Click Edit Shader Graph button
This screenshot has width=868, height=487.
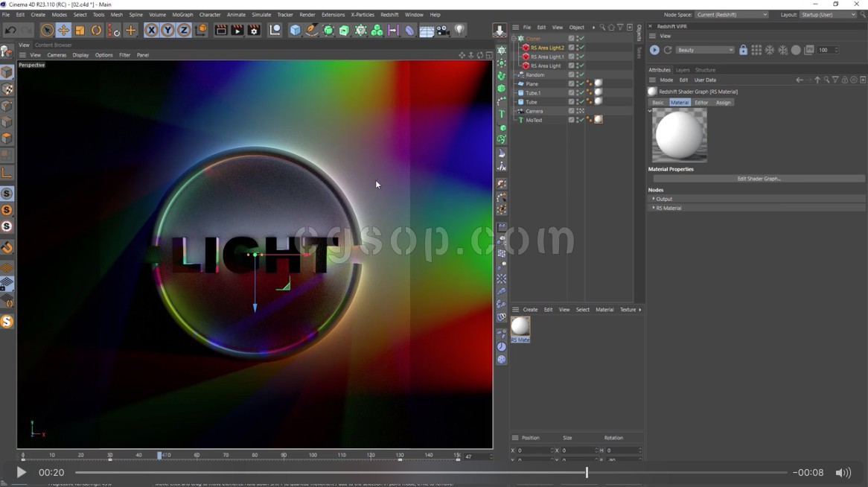tap(759, 179)
